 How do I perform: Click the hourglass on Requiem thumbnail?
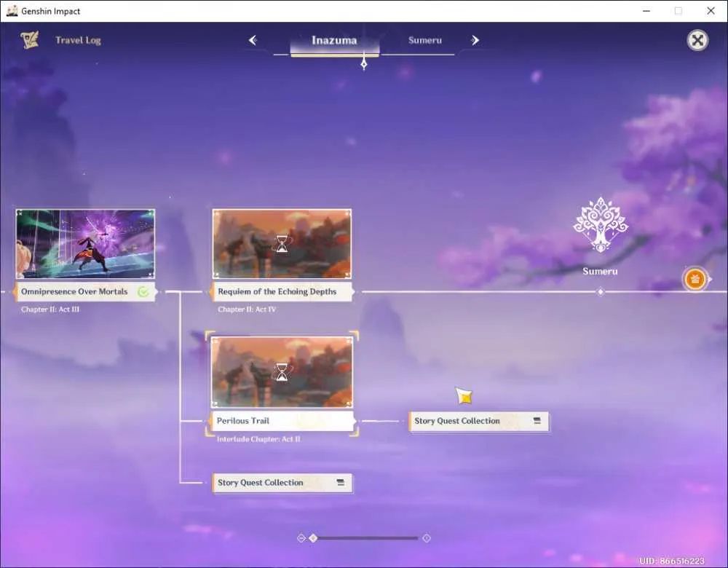click(x=282, y=243)
